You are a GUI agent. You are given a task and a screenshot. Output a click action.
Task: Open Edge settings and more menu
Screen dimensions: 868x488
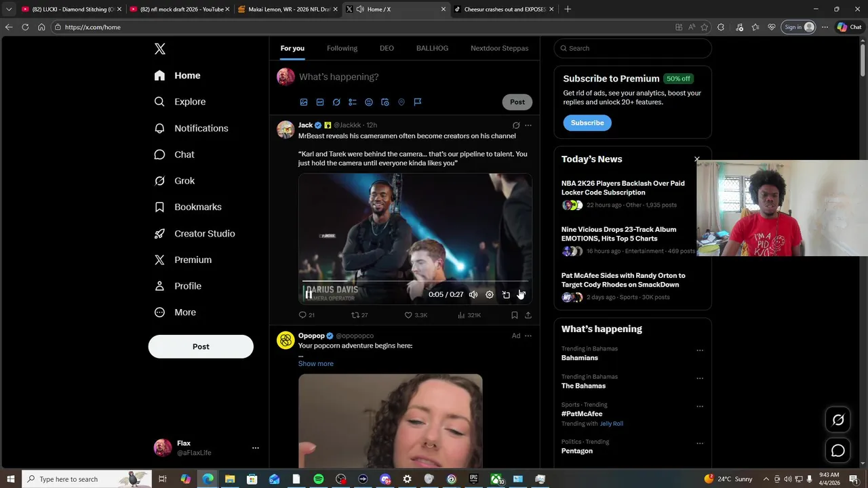tap(825, 27)
